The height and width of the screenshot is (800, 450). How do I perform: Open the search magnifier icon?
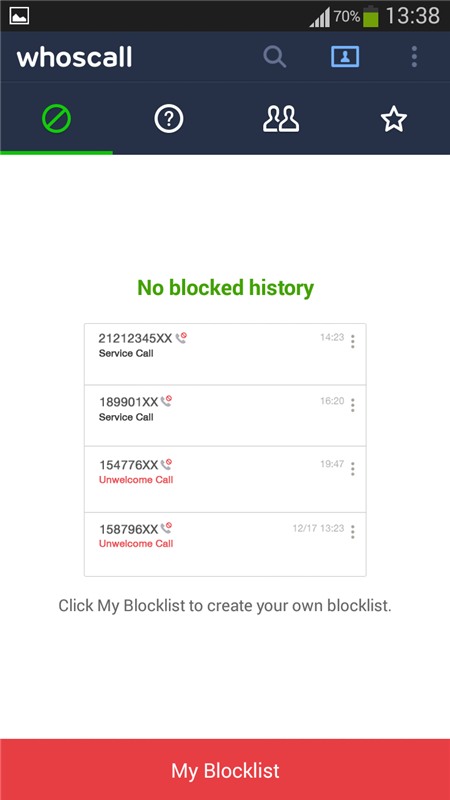274,57
